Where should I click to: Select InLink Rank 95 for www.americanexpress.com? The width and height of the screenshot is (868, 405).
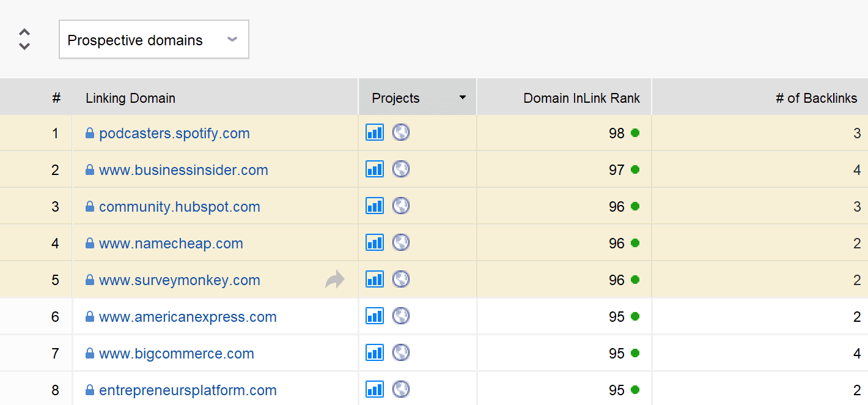617,317
